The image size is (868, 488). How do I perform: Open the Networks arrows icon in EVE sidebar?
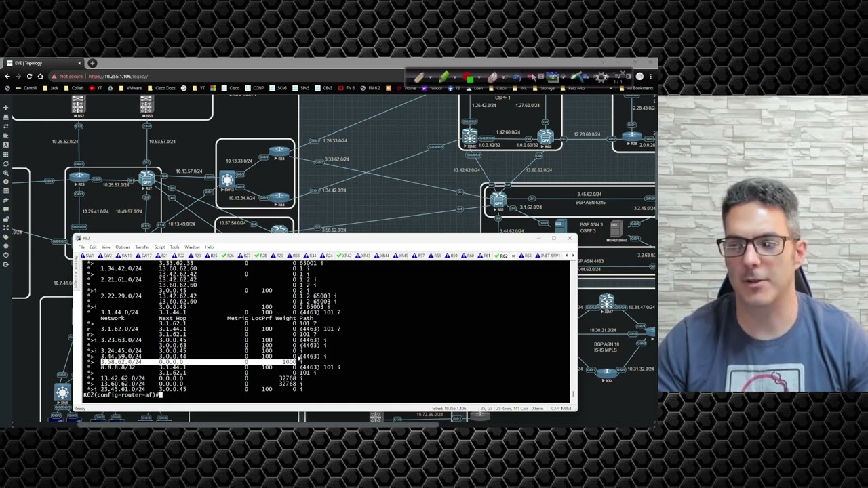[x=5, y=126]
